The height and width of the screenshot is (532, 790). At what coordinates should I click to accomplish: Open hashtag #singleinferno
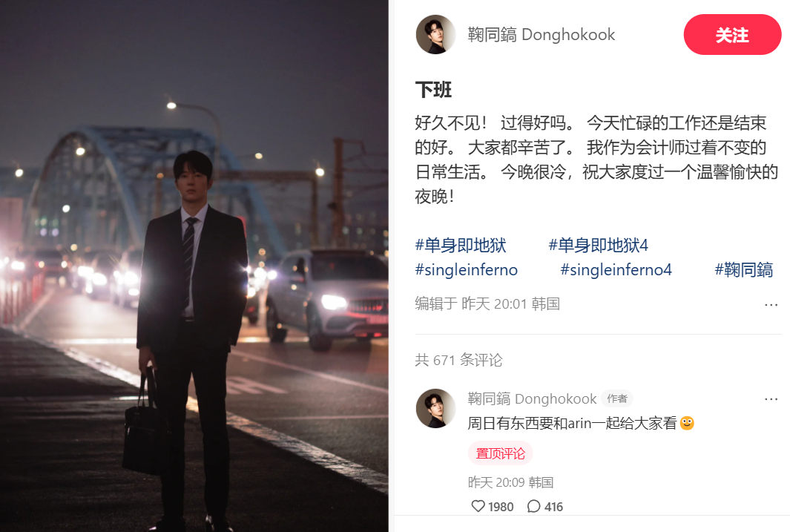(x=466, y=270)
